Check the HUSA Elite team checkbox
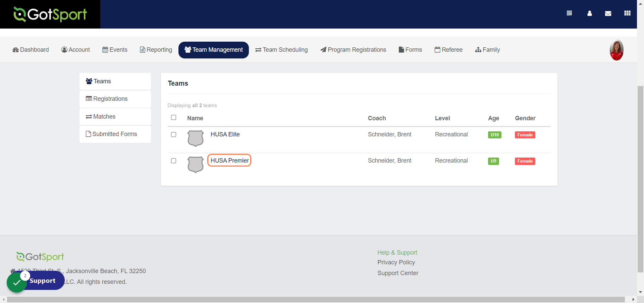Image resolution: width=644 pixels, height=303 pixels. click(173, 135)
